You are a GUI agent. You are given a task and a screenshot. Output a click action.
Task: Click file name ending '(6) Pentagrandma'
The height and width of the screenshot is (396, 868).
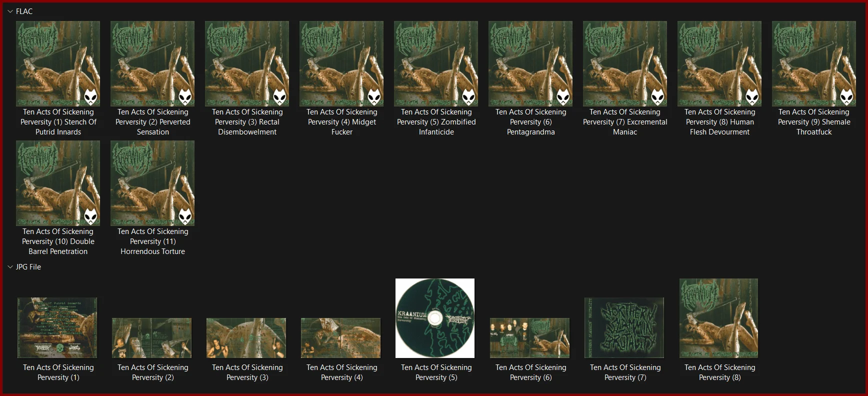[x=531, y=122]
